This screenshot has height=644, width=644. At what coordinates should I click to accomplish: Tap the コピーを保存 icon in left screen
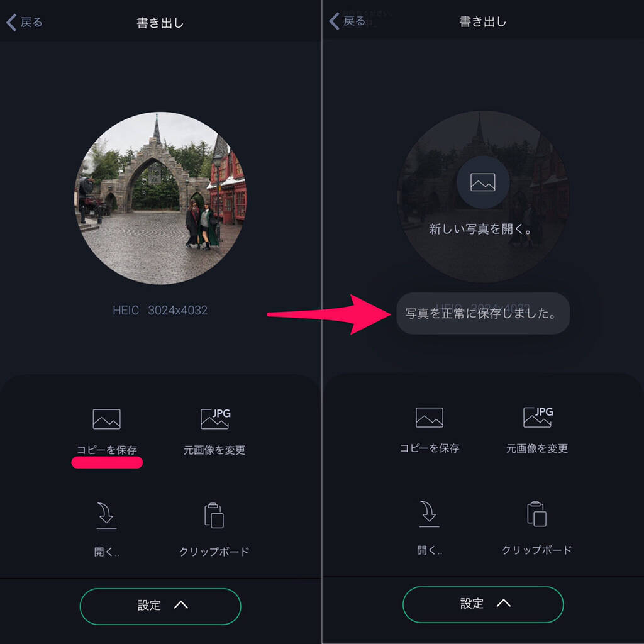[106, 419]
